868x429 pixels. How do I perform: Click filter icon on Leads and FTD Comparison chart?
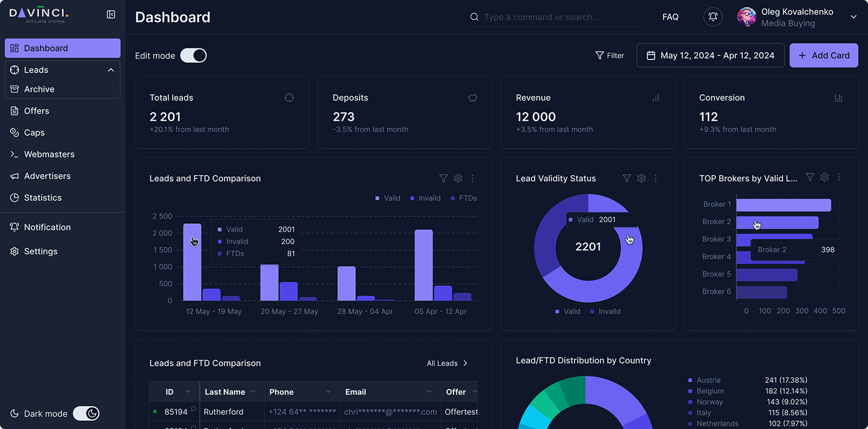(x=443, y=179)
